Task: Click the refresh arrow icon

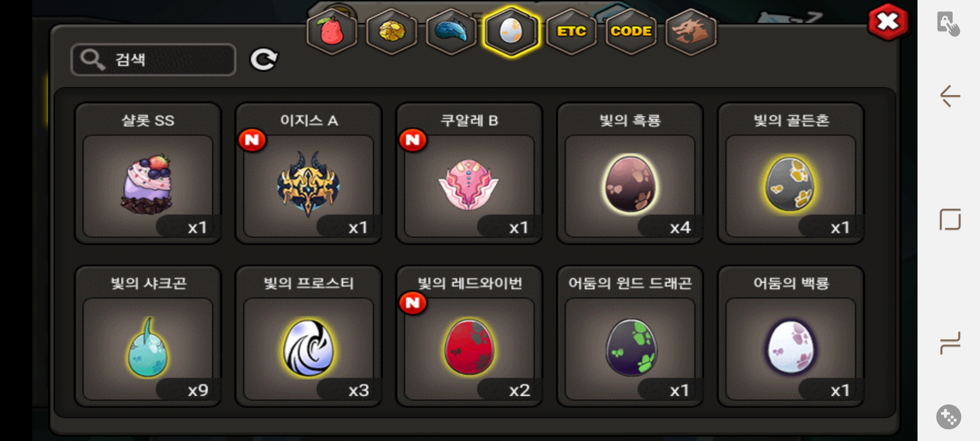Action: 264,60
